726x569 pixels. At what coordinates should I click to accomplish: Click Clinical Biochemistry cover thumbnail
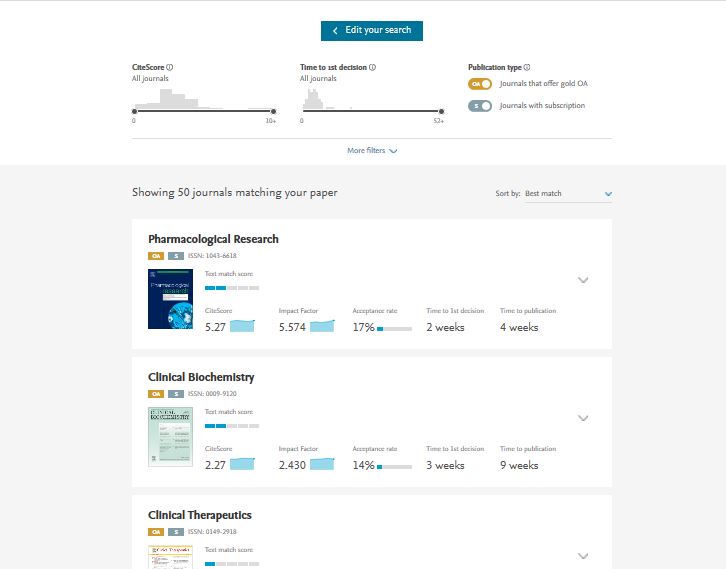[x=170, y=437]
